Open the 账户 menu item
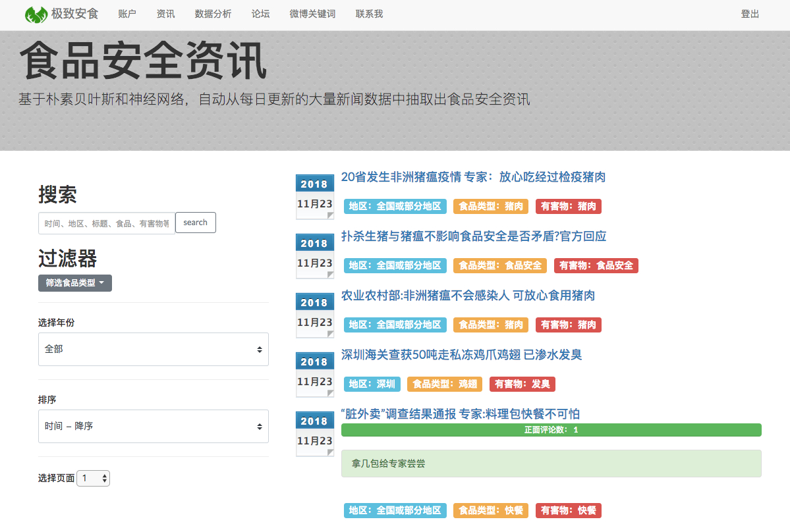This screenshot has width=790, height=532. (x=127, y=14)
